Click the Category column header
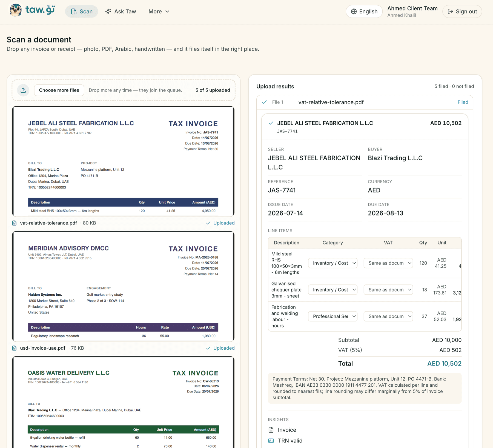 (333, 243)
